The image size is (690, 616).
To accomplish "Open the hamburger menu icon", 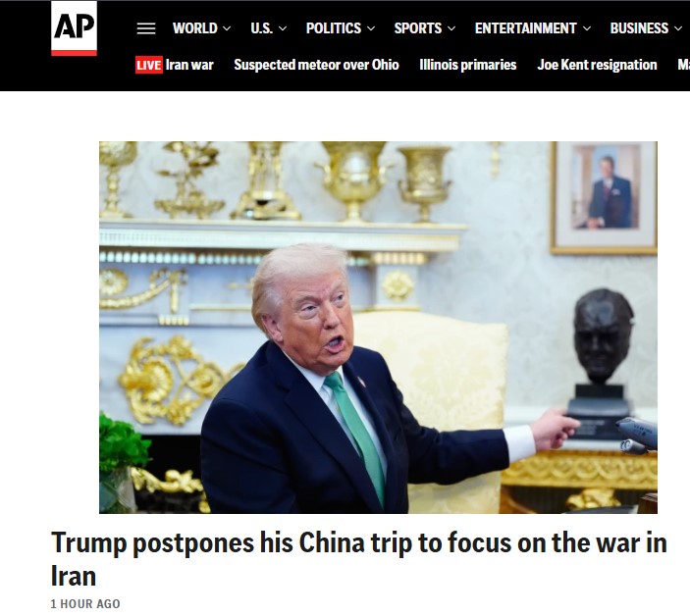I will tap(146, 28).
